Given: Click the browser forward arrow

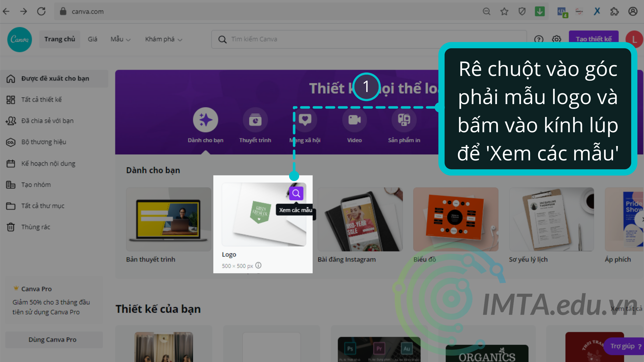Looking at the screenshot, I should [24, 11].
